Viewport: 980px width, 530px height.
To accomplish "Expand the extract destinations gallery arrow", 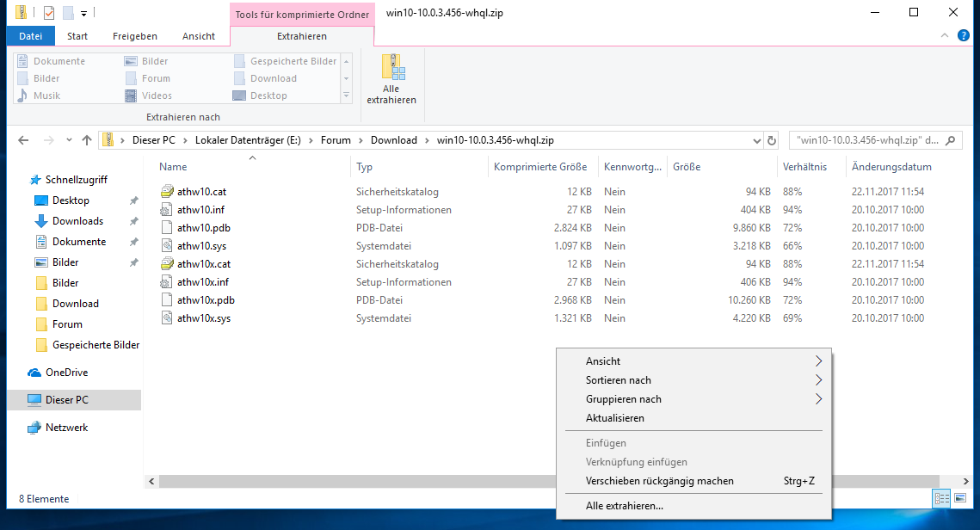I will click(x=346, y=96).
